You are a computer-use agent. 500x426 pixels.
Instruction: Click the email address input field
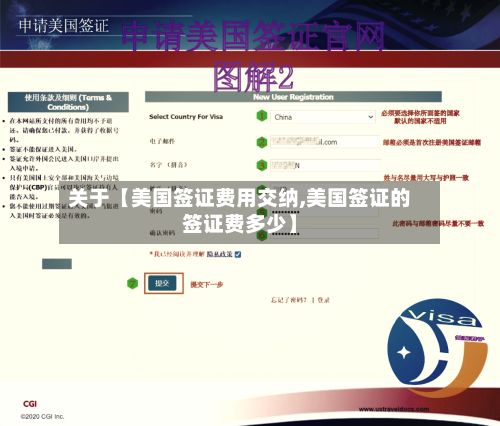point(325,142)
